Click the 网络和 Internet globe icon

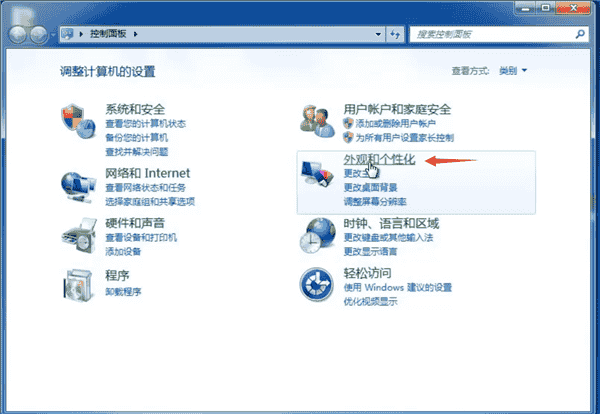77,185
